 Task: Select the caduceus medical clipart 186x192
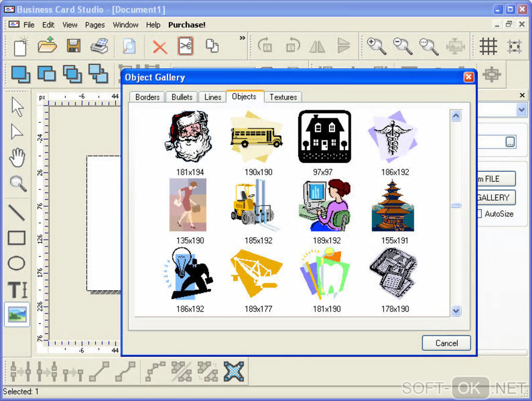tap(393, 136)
